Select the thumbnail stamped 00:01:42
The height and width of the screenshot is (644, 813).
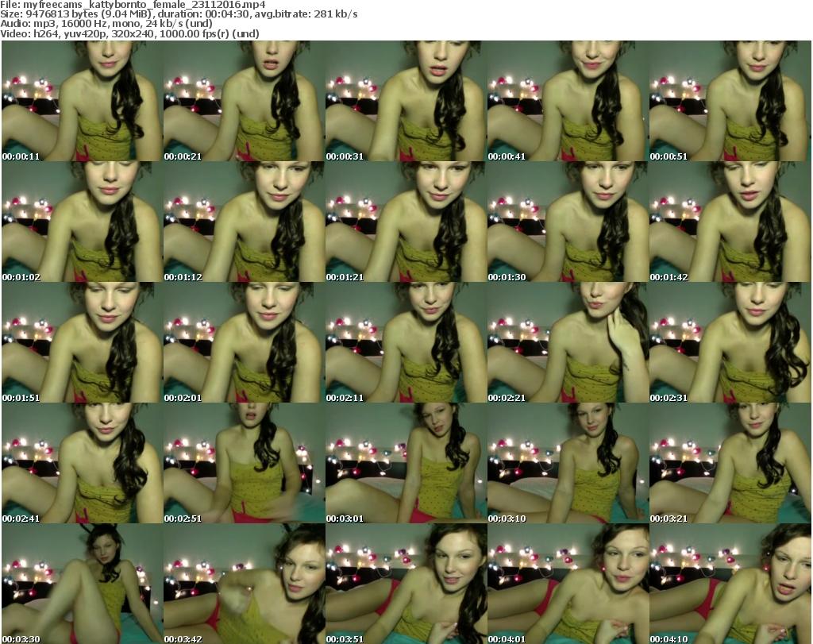click(x=730, y=222)
